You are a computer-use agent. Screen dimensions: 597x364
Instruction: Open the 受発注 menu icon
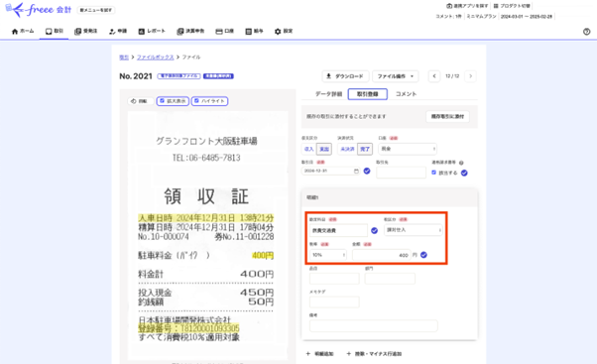tap(77, 31)
